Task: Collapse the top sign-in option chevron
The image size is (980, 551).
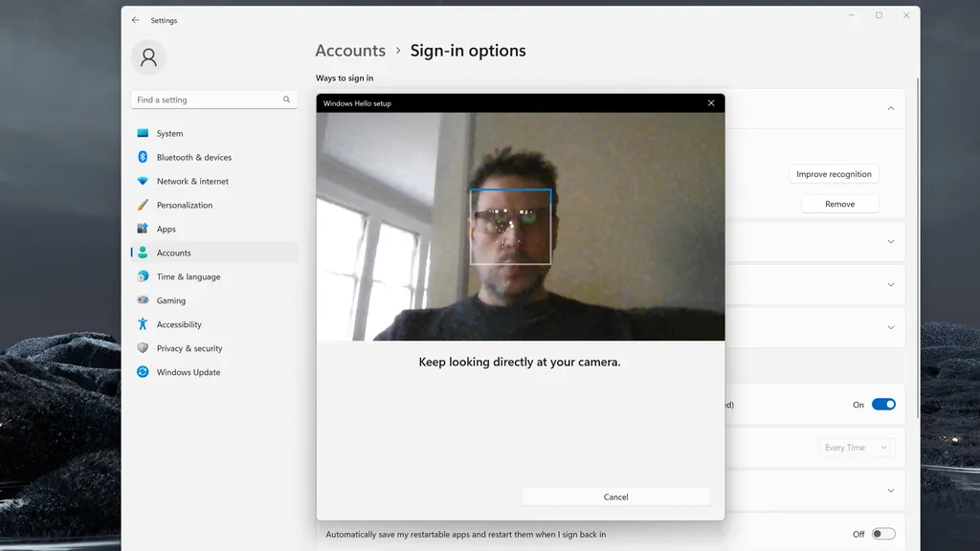Action: 891,109
